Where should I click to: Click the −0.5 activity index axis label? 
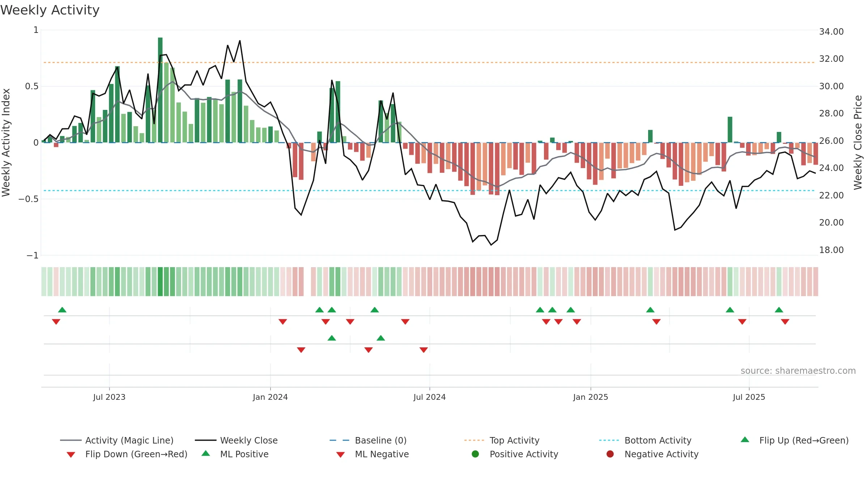[28, 199]
